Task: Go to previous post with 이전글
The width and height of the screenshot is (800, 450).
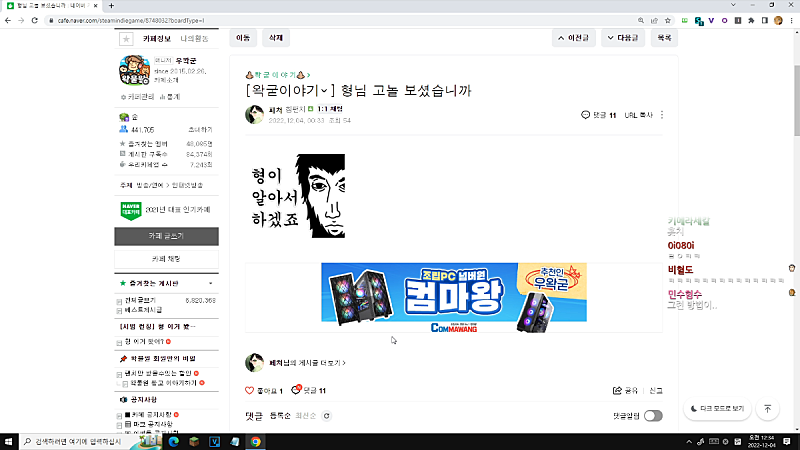Action: [x=573, y=38]
